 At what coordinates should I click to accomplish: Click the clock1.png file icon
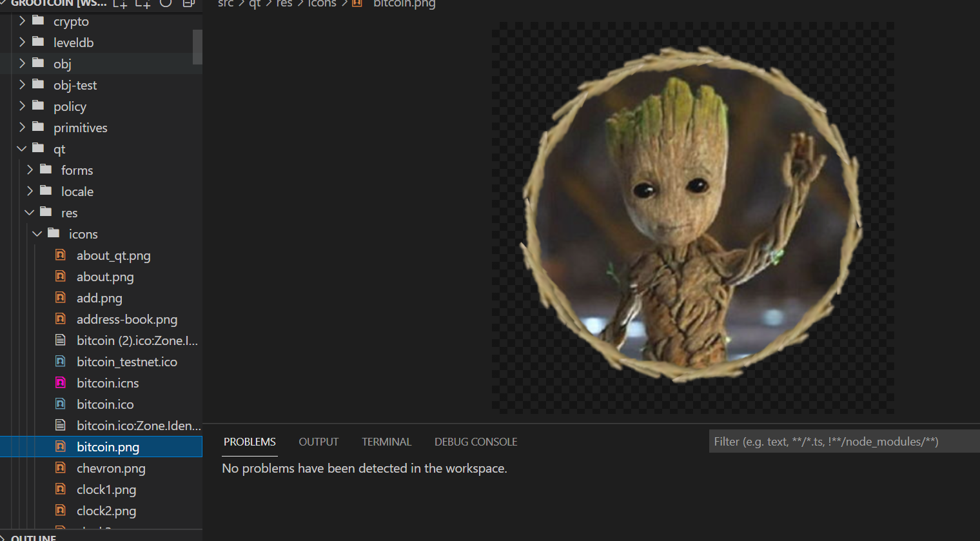(x=61, y=489)
